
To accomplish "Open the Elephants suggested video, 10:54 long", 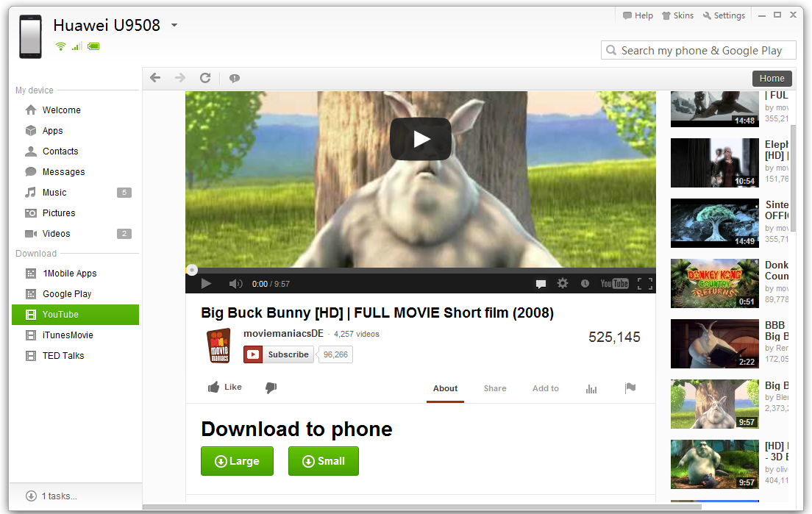I will click(x=715, y=163).
